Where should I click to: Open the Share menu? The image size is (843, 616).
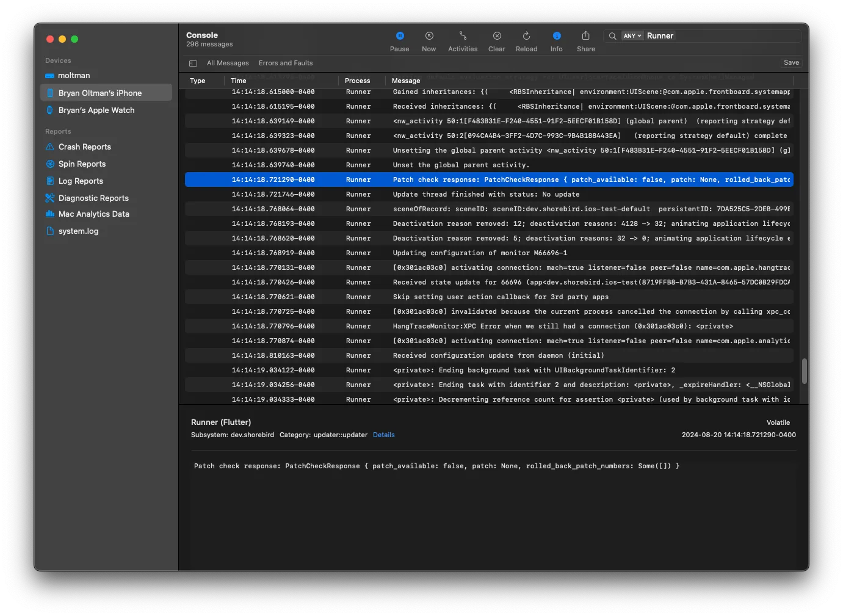586,42
